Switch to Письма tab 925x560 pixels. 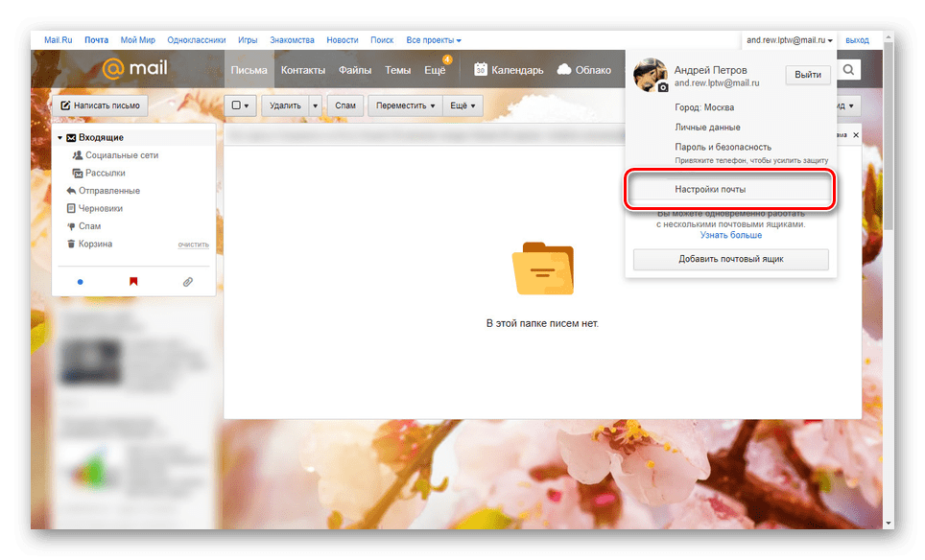pos(249,70)
